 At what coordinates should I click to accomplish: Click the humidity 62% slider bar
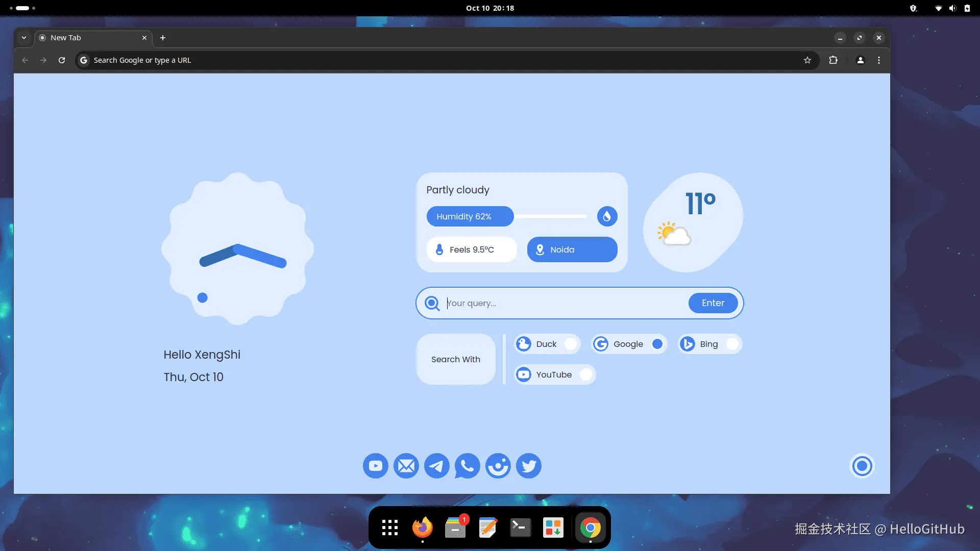click(470, 216)
